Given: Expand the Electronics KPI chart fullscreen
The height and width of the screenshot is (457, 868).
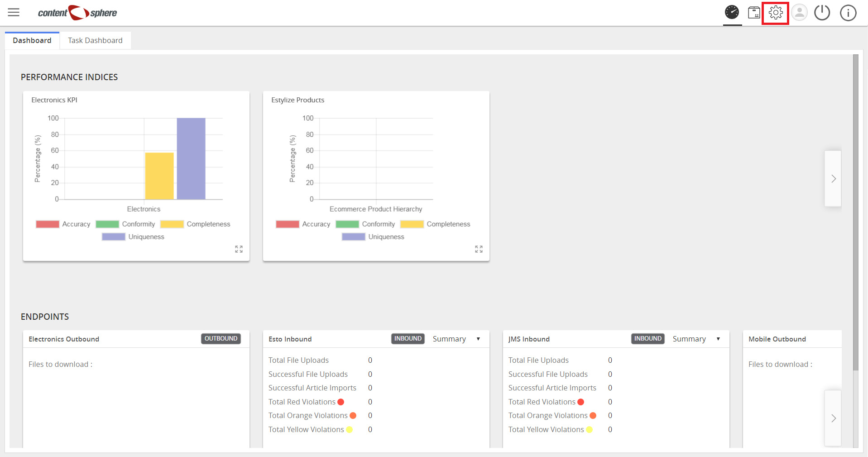Looking at the screenshot, I should click(x=239, y=249).
